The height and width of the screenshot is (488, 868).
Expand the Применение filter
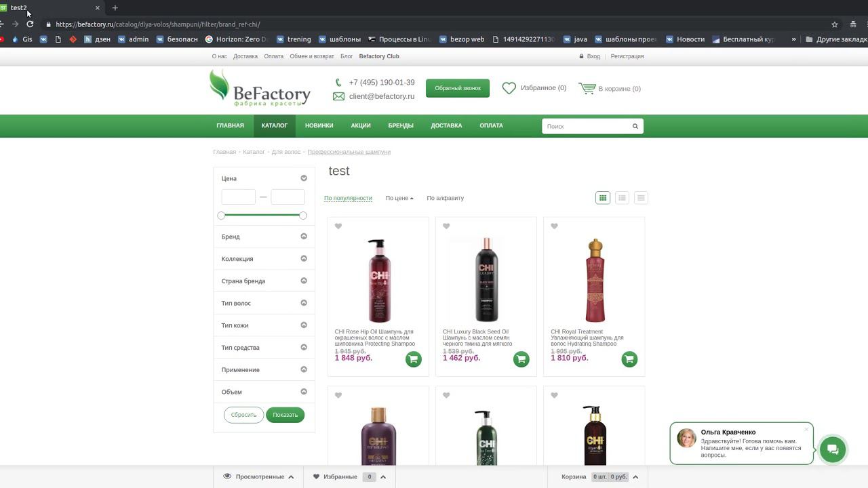(x=304, y=369)
